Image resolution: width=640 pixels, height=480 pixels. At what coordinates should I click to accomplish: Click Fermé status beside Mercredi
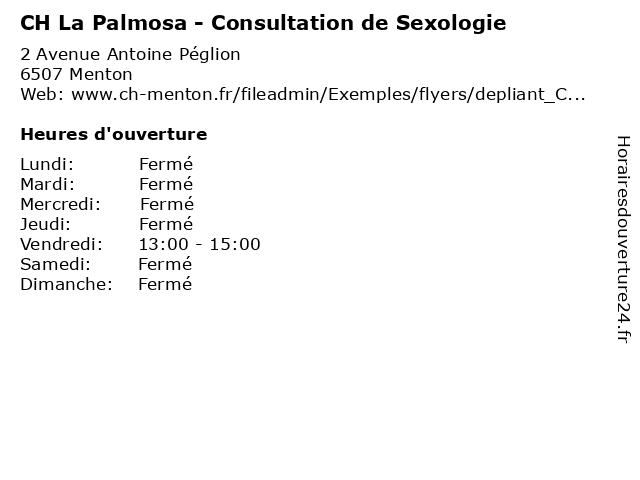coord(167,204)
